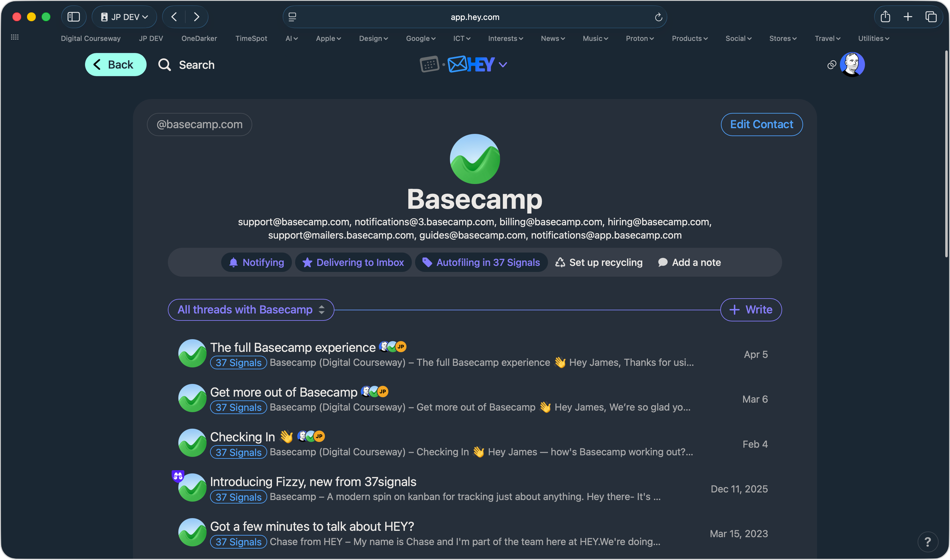Viewport: 950px width, 560px height.
Task: Open a new tab with the plus icon
Action: coord(908,17)
